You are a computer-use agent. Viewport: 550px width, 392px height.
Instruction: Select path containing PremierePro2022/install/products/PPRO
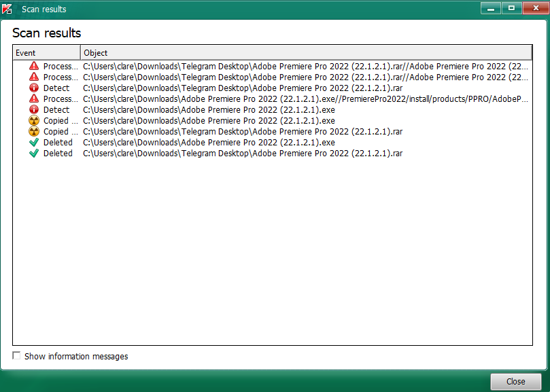coord(305,99)
